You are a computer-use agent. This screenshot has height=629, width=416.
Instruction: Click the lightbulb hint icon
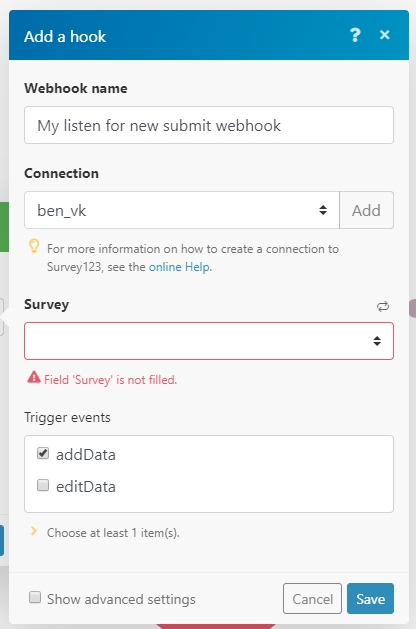point(34,246)
